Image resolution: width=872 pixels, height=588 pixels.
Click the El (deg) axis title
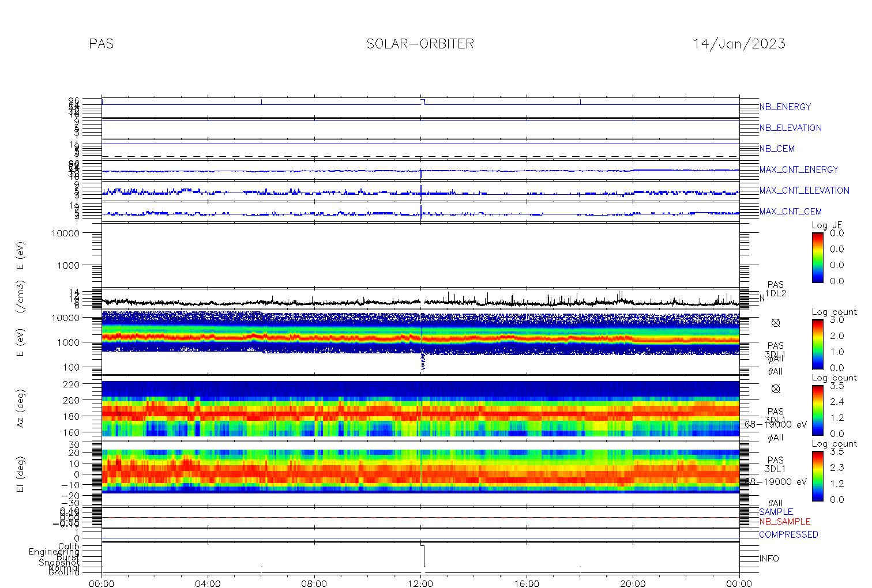21,474
